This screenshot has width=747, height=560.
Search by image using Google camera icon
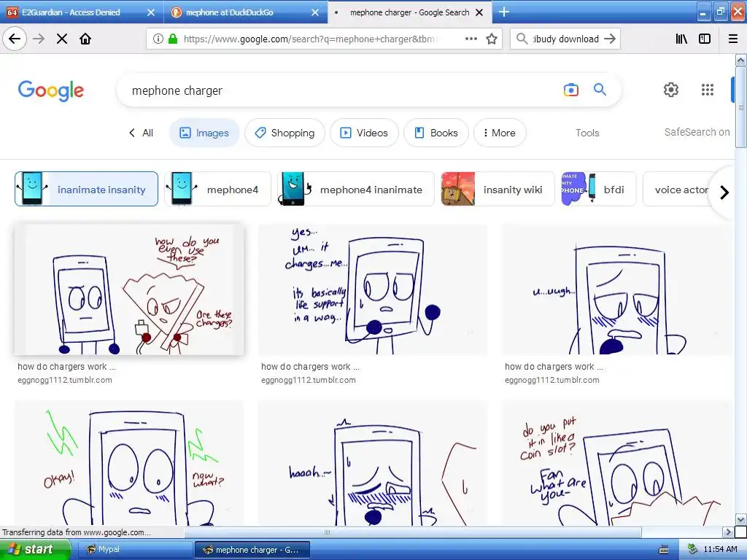click(570, 90)
